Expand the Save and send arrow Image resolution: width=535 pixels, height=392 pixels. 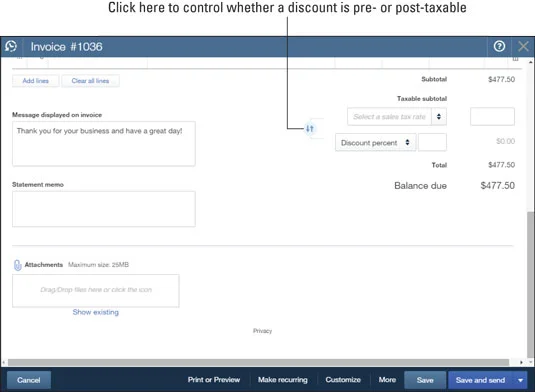point(520,380)
